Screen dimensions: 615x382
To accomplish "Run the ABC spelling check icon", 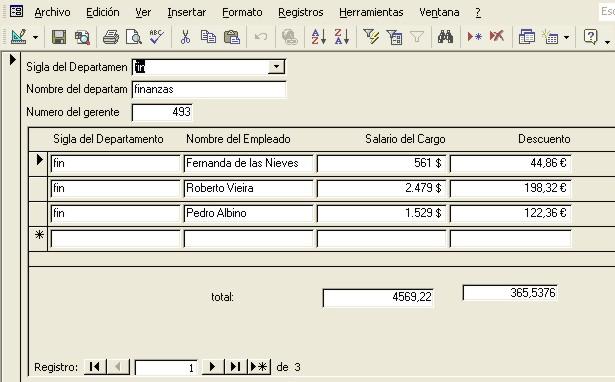I will click(156, 37).
